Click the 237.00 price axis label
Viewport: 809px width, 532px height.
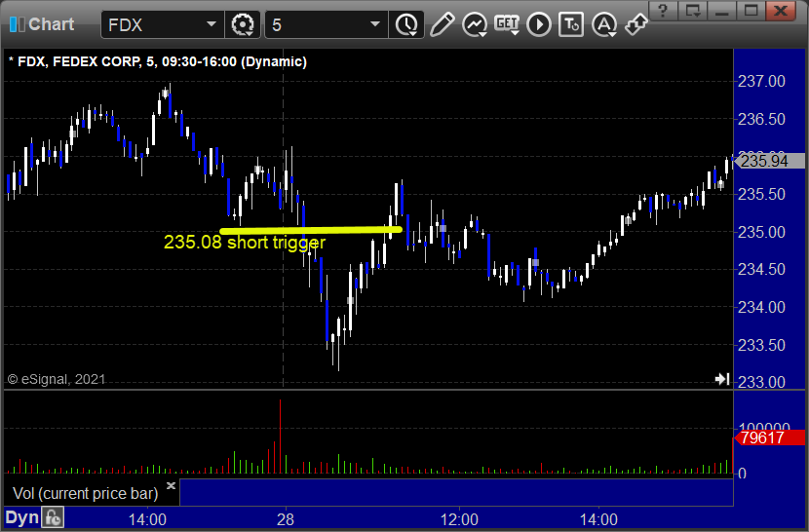pos(761,81)
